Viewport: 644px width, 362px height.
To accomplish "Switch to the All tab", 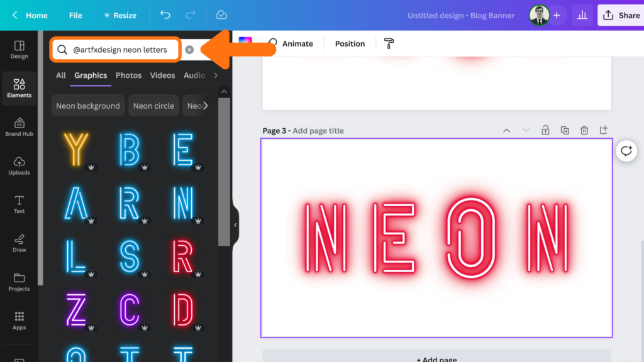I will [61, 75].
